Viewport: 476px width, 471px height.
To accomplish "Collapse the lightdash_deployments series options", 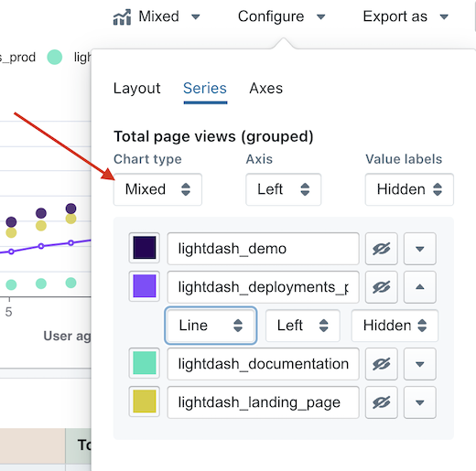I will pos(420,287).
